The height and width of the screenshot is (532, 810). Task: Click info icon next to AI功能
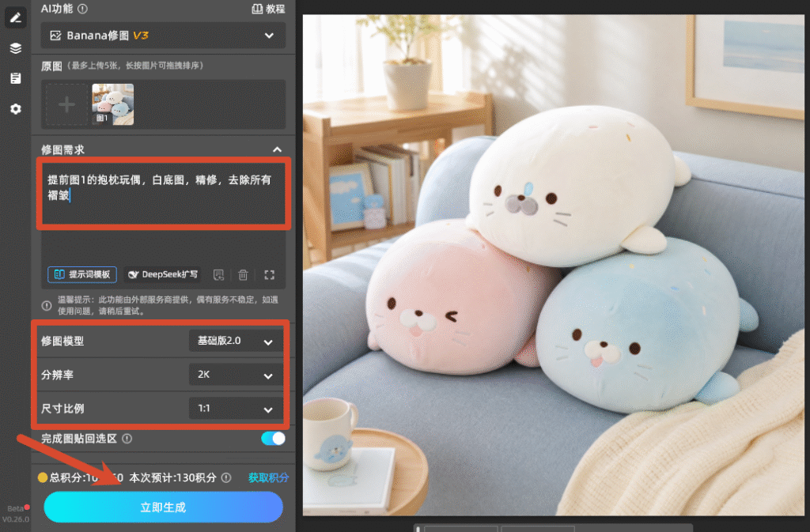point(82,9)
